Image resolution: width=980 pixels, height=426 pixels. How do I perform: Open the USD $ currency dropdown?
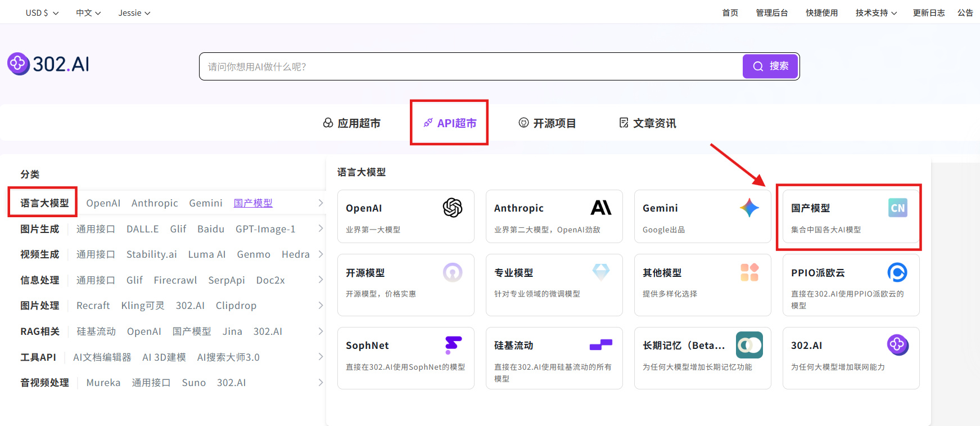click(x=42, y=13)
